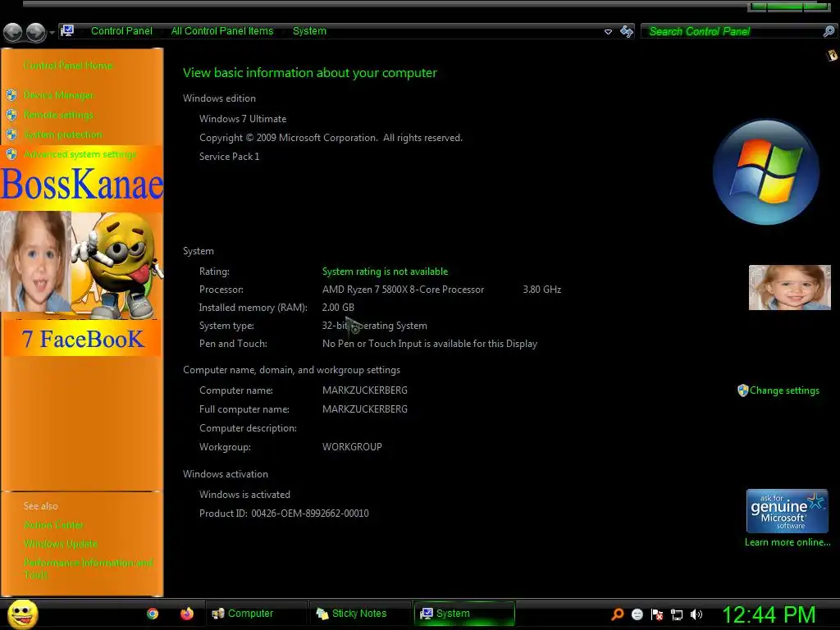The width and height of the screenshot is (840, 630).
Task: Open Control Panel Home link
Action: [68, 66]
